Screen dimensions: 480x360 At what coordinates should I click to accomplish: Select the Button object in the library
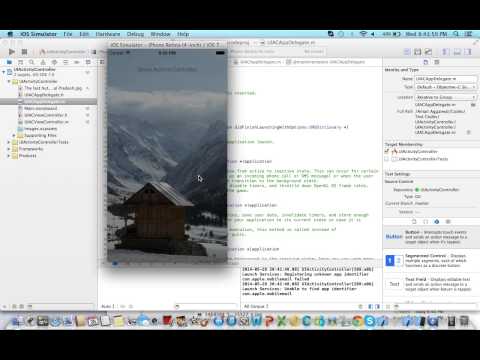point(432,237)
